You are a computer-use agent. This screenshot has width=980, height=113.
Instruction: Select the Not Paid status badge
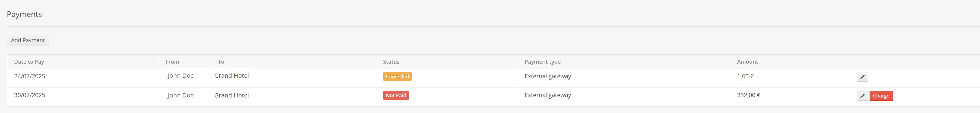coord(396,96)
